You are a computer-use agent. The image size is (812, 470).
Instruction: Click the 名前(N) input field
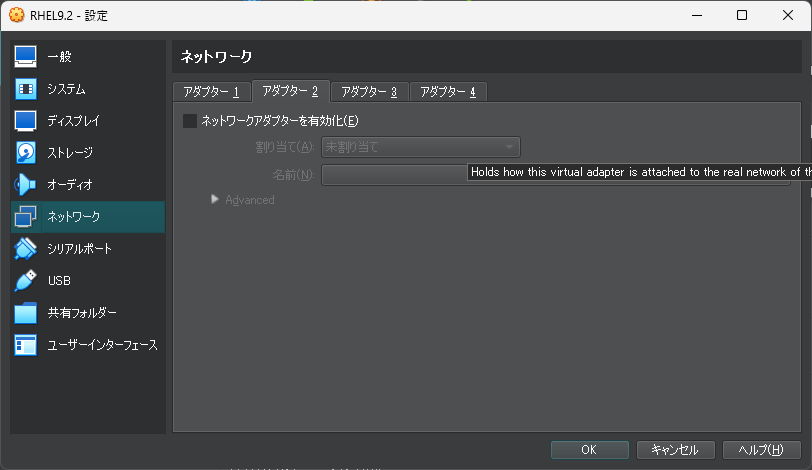(x=556, y=175)
